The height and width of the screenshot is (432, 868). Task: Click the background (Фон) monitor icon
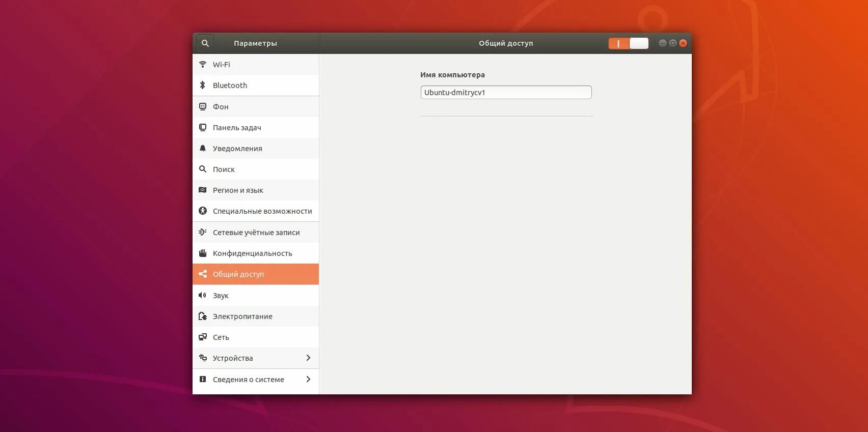(x=203, y=106)
